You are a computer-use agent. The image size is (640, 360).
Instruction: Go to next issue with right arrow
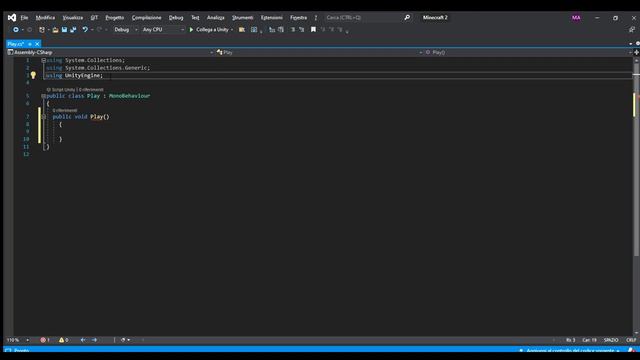click(x=94, y=340)
